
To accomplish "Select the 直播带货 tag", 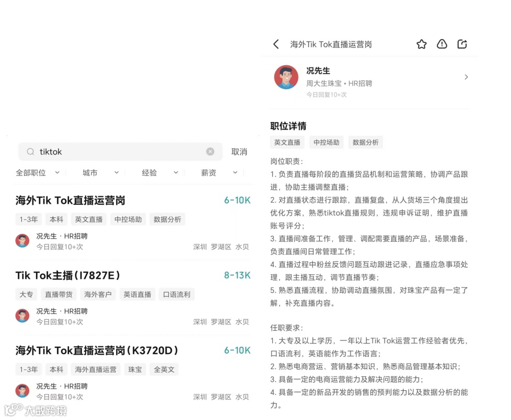I will pos(59,295).
